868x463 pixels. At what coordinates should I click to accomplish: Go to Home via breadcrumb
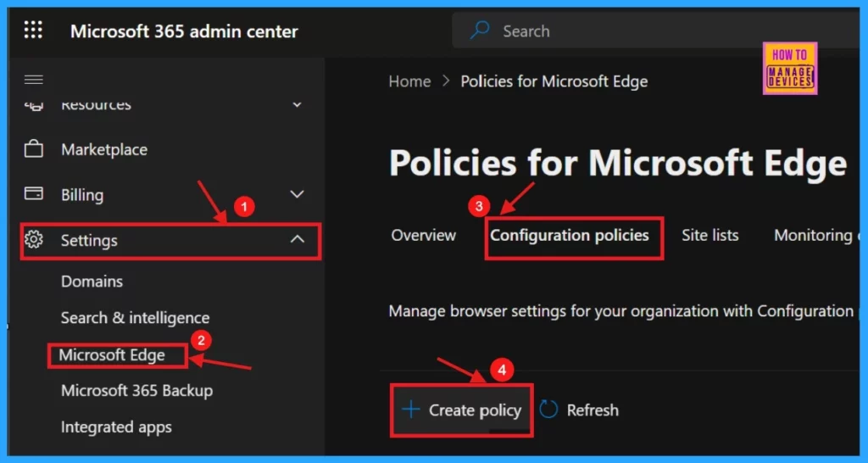(x=409, y=81)
